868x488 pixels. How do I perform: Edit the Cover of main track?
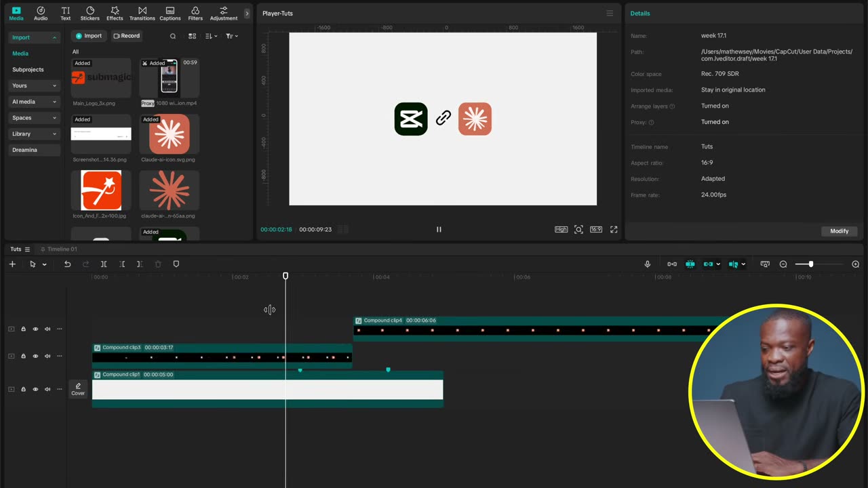(78, 389)
